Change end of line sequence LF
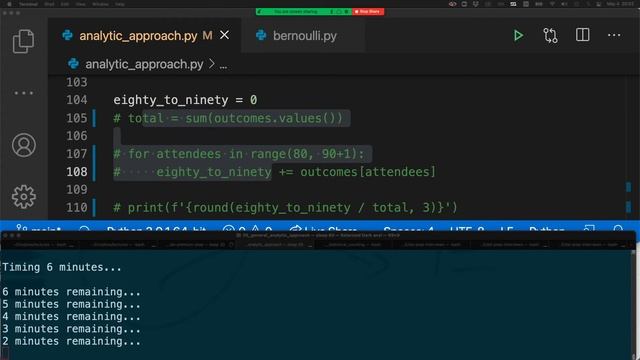The width and height of the screenshot is (640, 360). coord(507,229)
